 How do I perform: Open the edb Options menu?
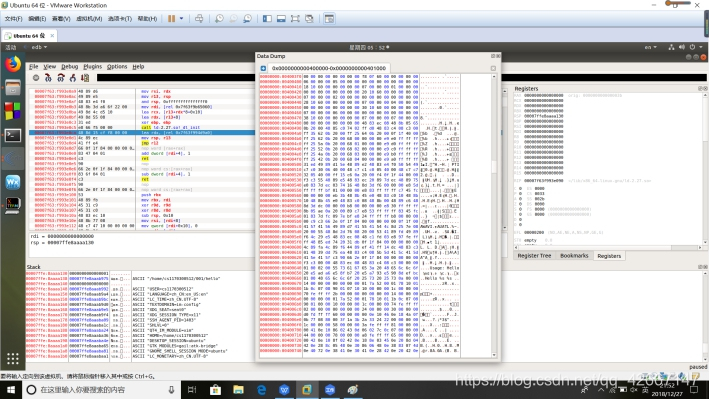click(117, 66)
